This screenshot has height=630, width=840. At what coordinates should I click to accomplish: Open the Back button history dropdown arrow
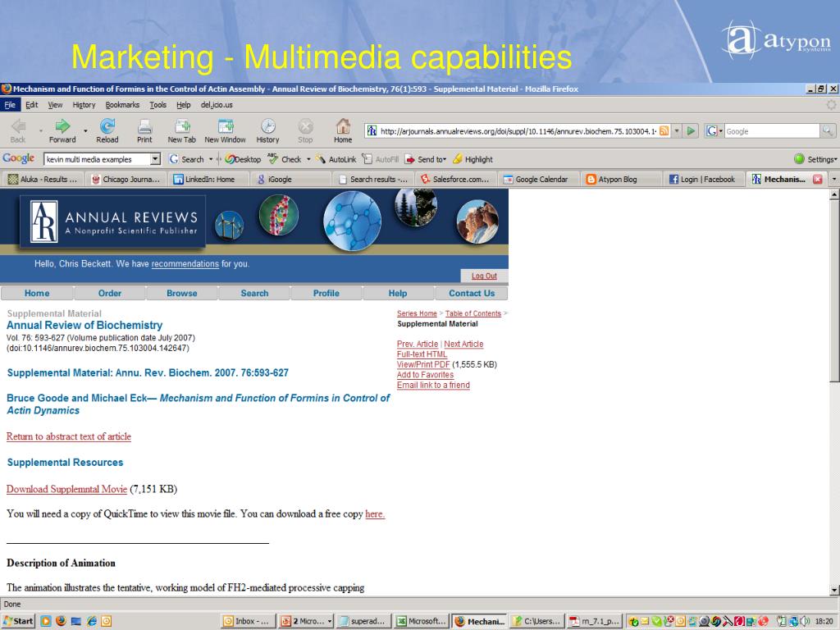click(41, 130)
